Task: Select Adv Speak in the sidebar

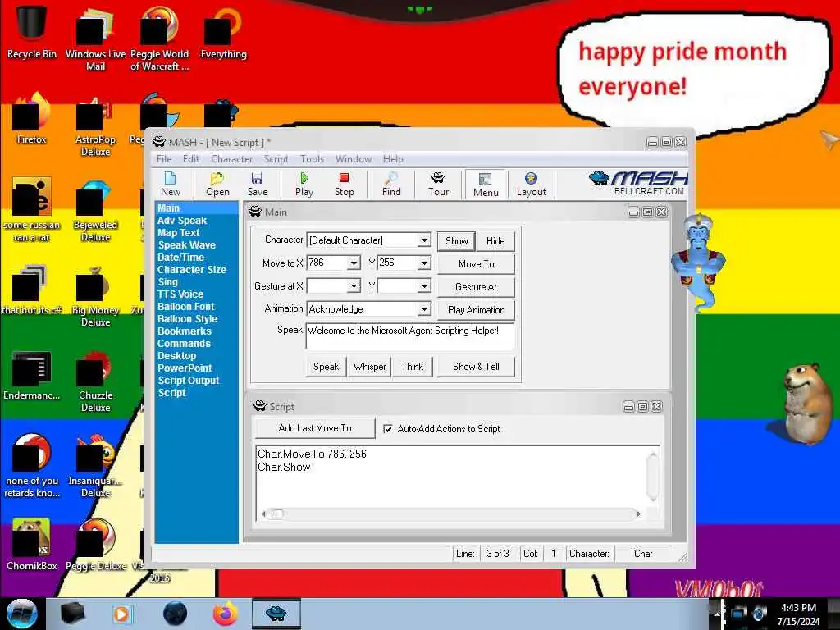Action: pos(181,220)
